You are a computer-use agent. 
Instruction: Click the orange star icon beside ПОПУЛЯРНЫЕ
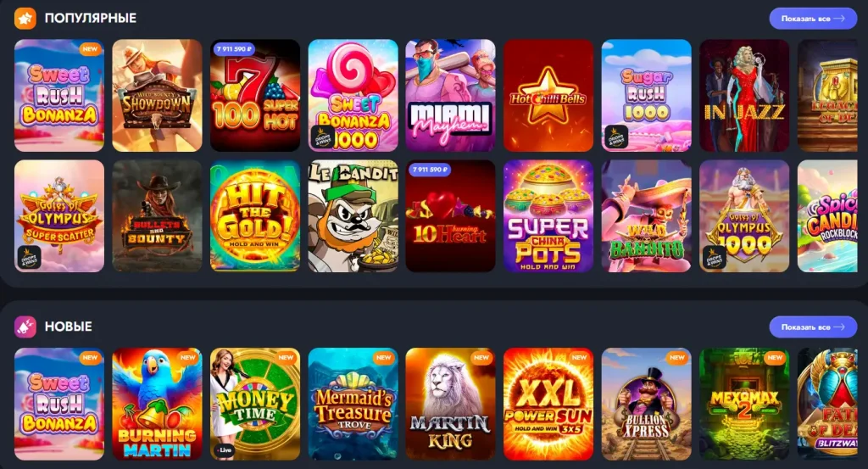25,19
